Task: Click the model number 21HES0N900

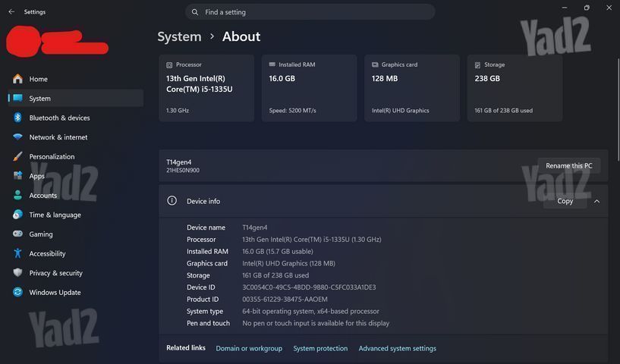Action: pyautogui.click(x=183, y=171)
